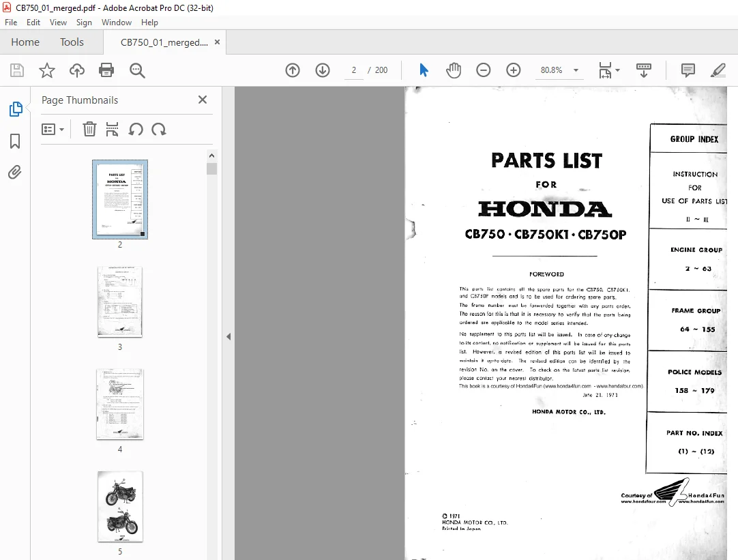Click thumbnails scrollbar up arrow
Image resolution: width=738 pixels, height=560 pixels.
click(x=212, y=156)
